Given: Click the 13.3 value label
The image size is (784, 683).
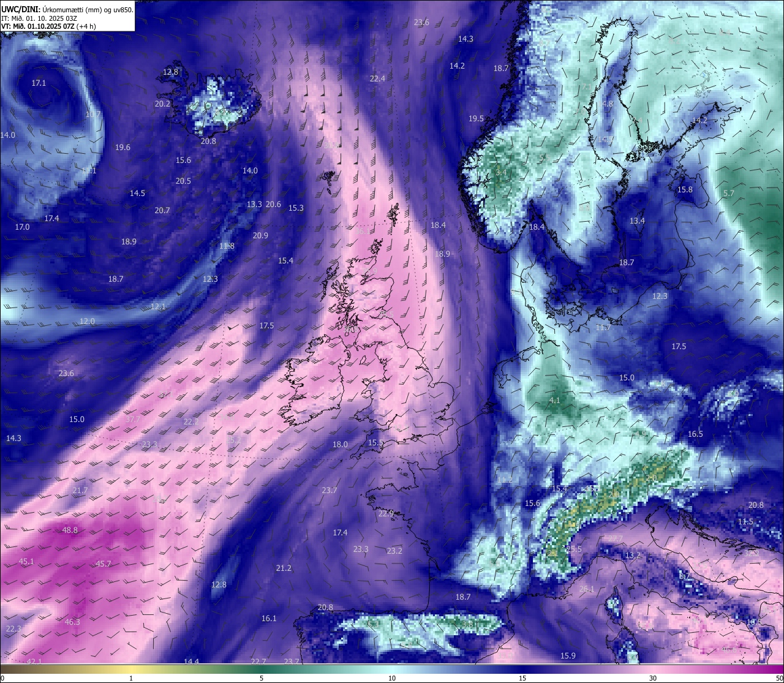Looking at the screenshot, I should (254, 204).
